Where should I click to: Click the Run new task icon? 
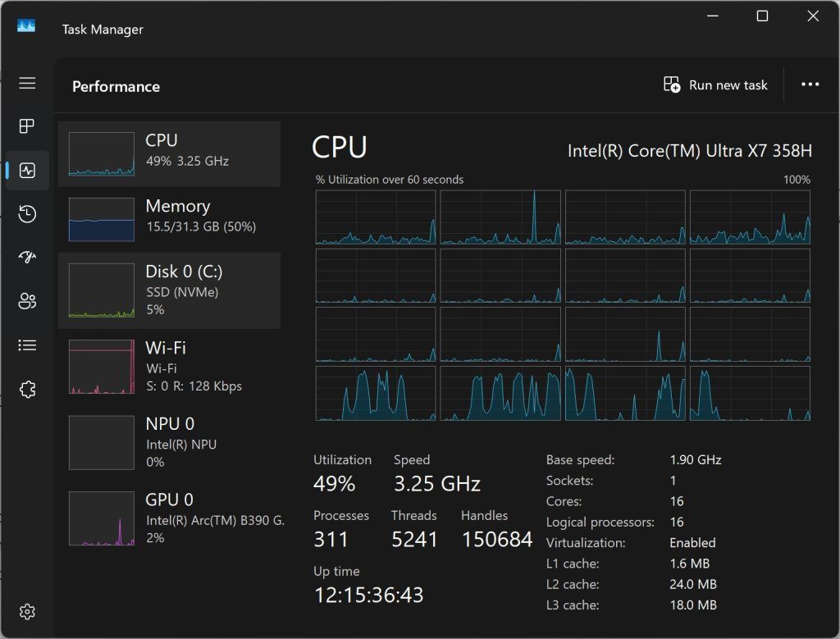coord(672,84)
